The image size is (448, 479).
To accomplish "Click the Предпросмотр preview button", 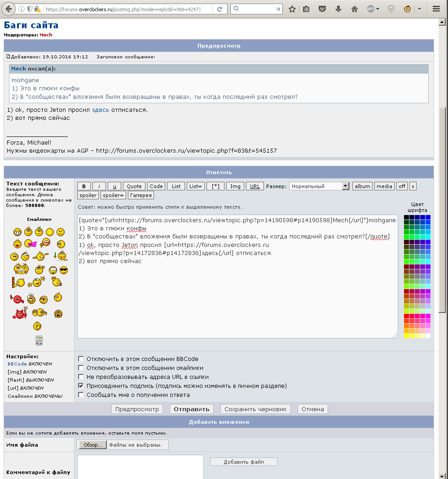I will tap(137, 409).
